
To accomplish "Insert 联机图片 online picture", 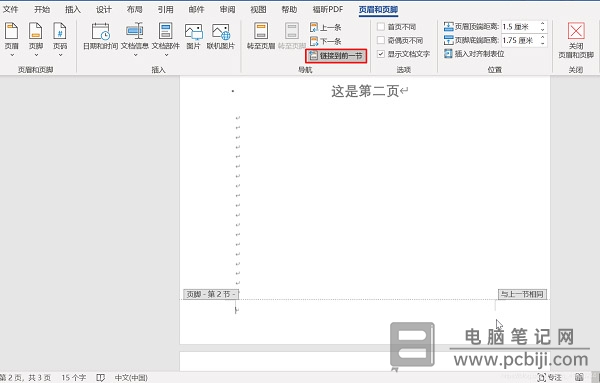I will coord(221,36).
